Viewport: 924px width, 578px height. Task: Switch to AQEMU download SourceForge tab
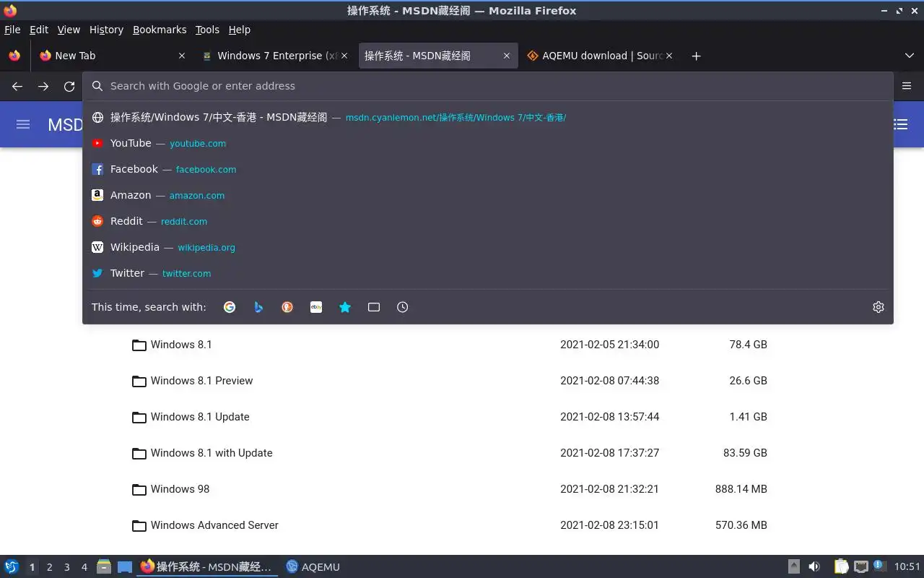tap(600, 56)
